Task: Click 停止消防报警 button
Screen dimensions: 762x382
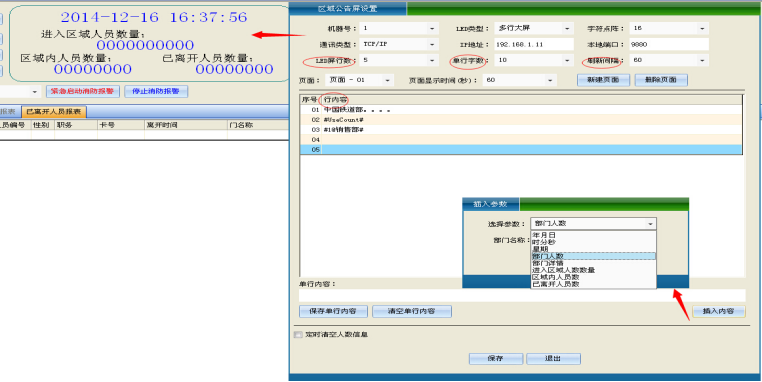Action: pos(156,91)
